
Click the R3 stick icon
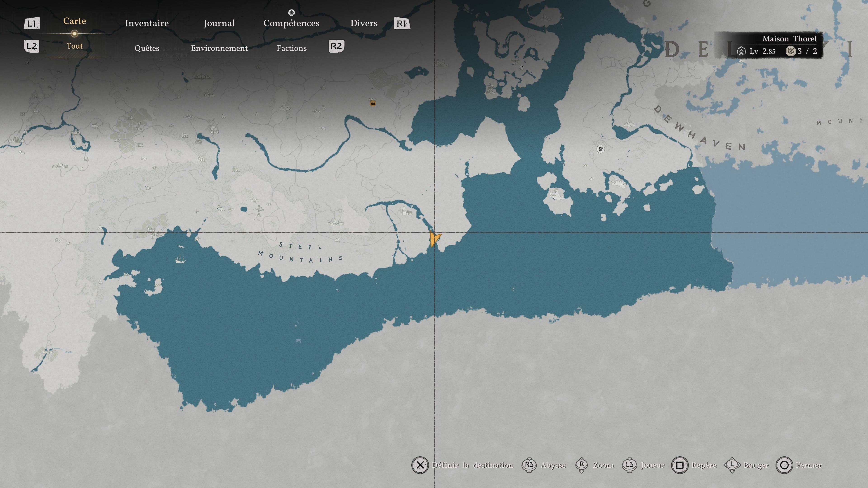(x=529, y=465)
